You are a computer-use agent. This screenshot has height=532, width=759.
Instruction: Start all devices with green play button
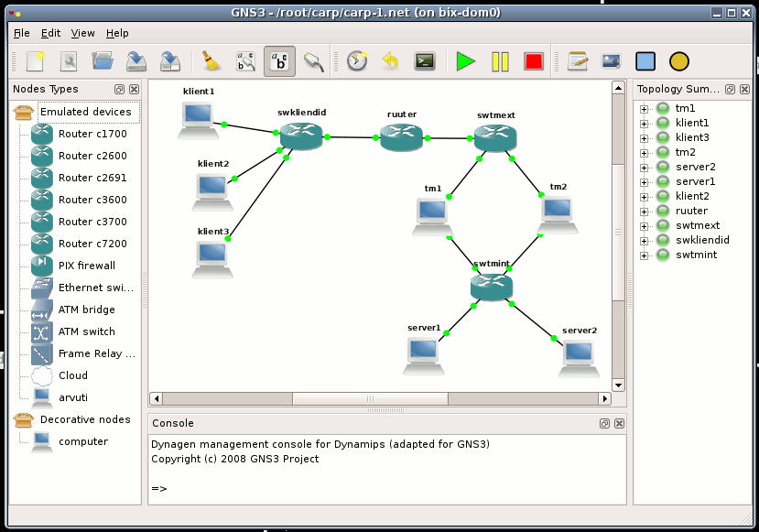(466, 61)
